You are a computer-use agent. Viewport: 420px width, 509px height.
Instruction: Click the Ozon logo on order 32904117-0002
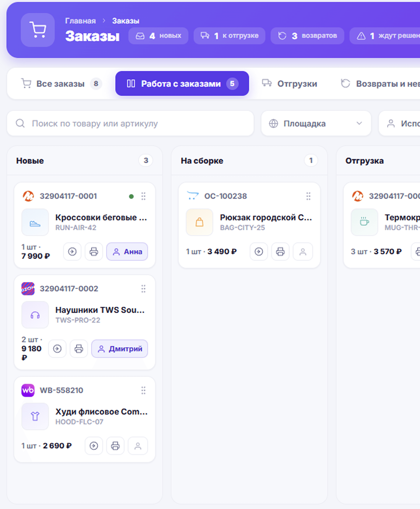[28, 289]
